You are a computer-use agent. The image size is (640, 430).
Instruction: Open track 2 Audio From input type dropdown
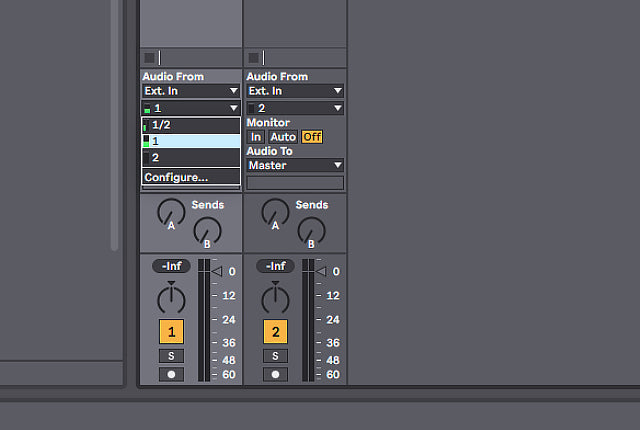[295, 91]
